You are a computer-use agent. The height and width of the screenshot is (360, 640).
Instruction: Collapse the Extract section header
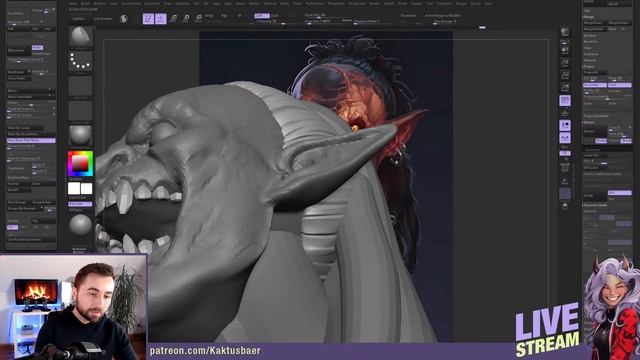tap(589, 122)
